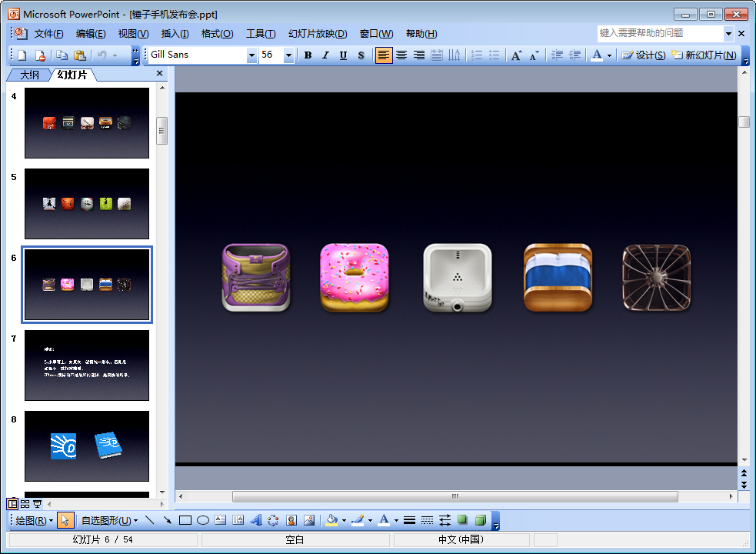Open line style options
Viewport: 756px width, 554px height.
point(409,520)
